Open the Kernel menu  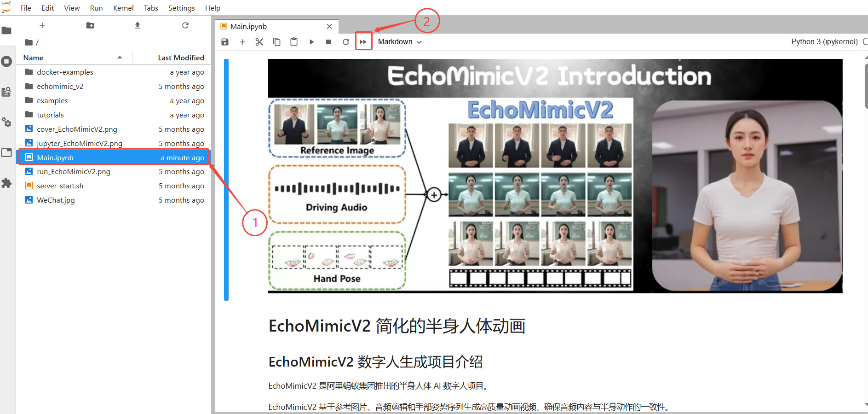coord(123,8)
